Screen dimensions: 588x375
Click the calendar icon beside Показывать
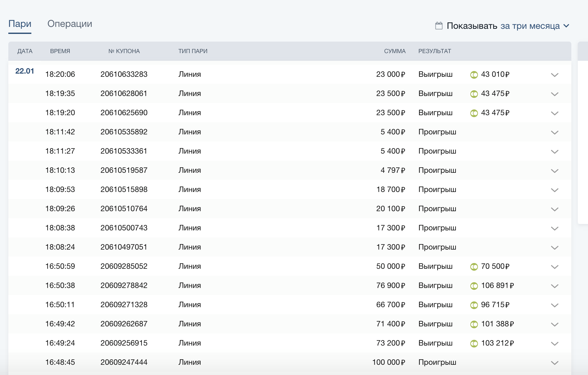point(439,26)
